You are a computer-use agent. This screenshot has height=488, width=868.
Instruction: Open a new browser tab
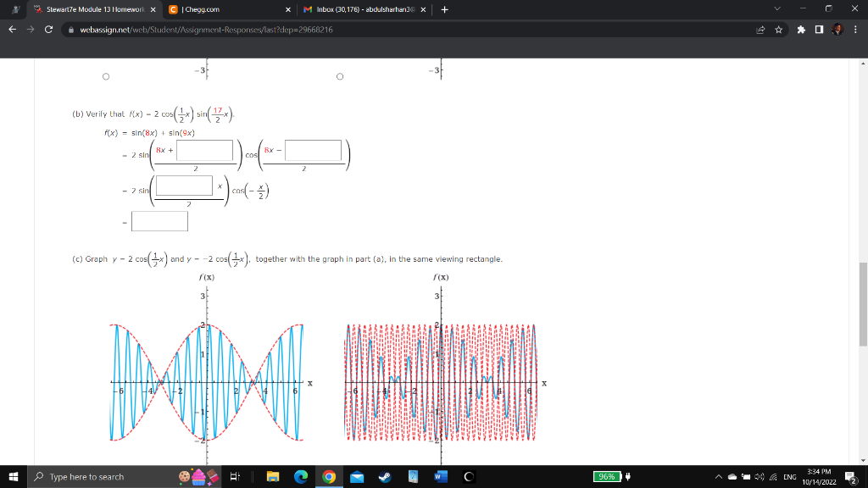point(444,9)
